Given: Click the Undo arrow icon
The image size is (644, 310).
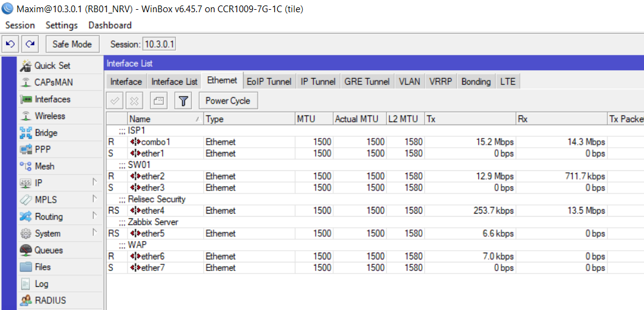Looking at the screenshot, I should coord(10,44).
